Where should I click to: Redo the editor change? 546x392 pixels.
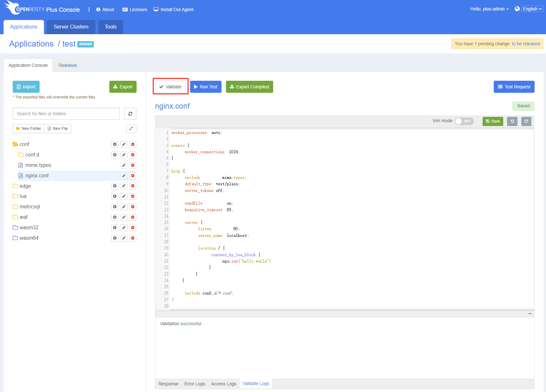pos(526,121)
